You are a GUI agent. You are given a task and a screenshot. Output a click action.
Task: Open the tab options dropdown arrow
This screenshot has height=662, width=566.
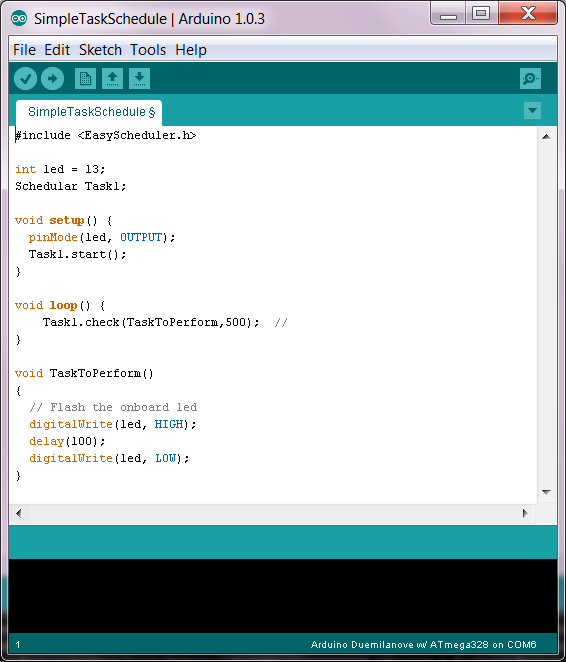tap(532, 111)
